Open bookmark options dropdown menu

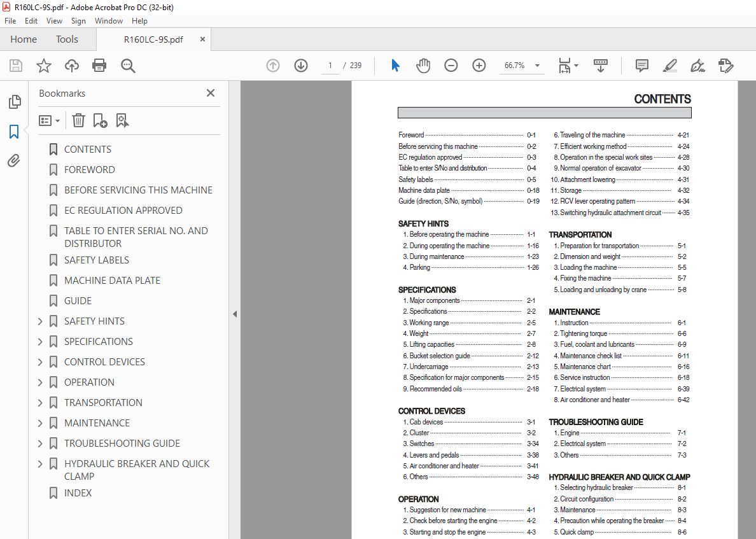pos(49,120)
